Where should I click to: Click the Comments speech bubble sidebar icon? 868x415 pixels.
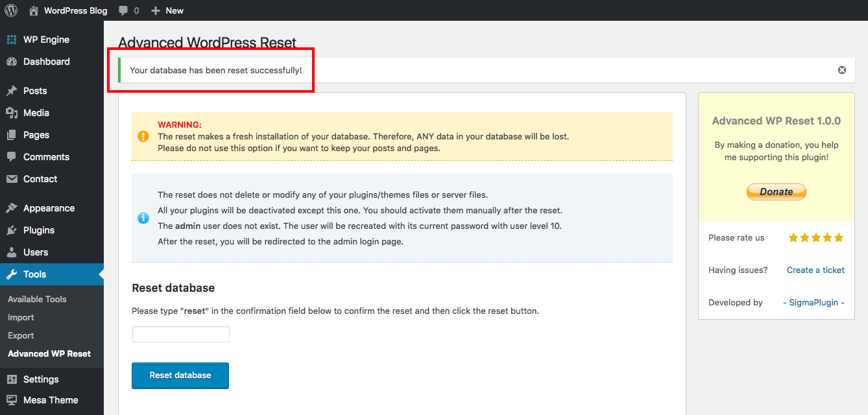[12, 157]
